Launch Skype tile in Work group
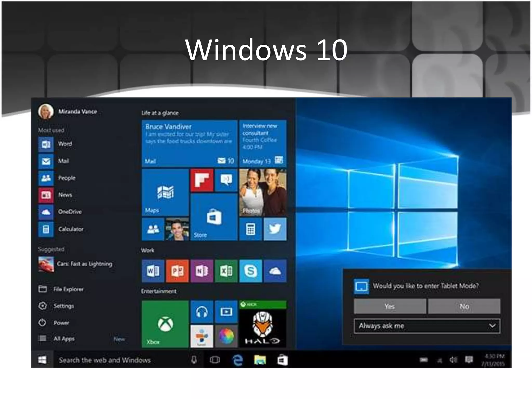Screen dimensions: 532x399 250,271
